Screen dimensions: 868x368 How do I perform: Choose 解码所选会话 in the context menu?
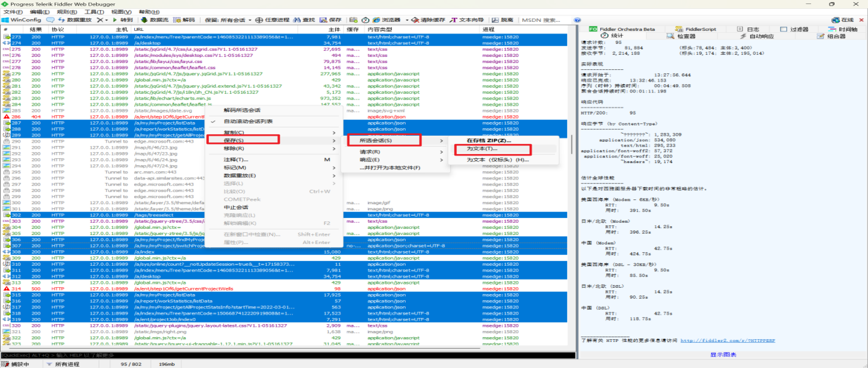tap(274, 110)
